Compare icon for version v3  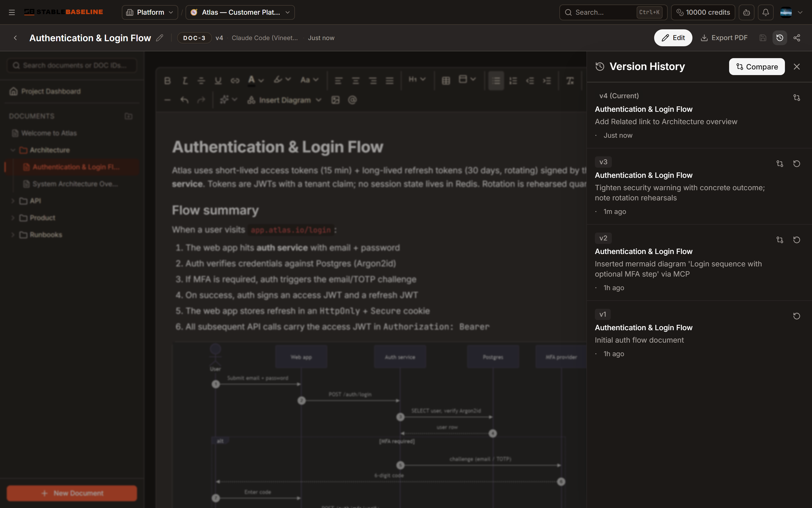(780, 164)
